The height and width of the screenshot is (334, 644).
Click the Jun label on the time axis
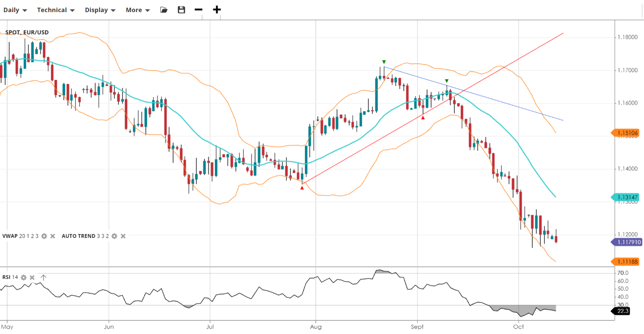click(109, 327)
